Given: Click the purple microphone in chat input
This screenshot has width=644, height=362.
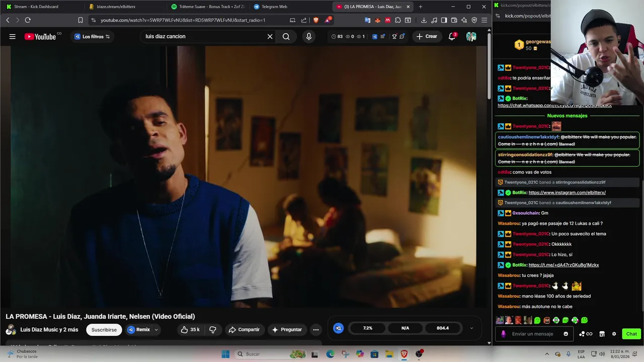Looking at the screenshot, I should pyautogui.click(x=504, y=334).
